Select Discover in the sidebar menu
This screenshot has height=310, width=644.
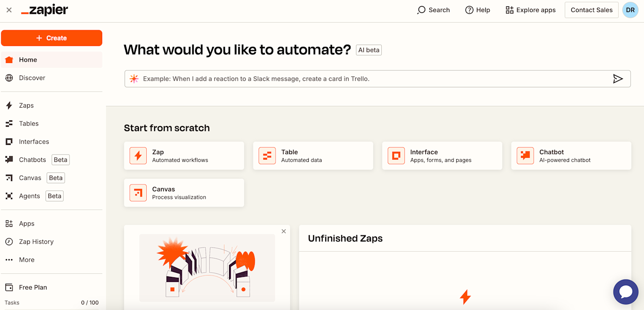[32, 78]
